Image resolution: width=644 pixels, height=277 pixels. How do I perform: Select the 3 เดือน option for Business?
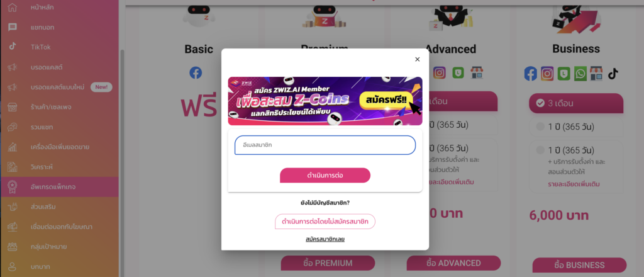576,103
